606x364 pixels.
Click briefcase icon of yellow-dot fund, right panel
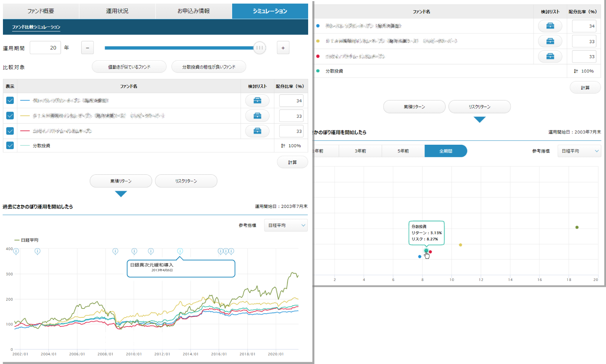pyautogui.click(x=550, y=41)
